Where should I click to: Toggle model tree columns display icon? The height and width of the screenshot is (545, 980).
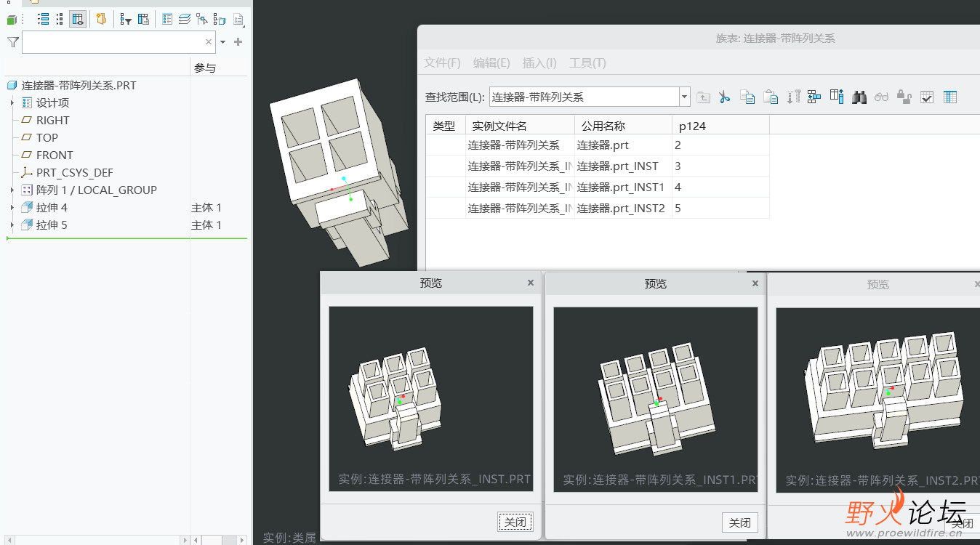pos(78,20)
